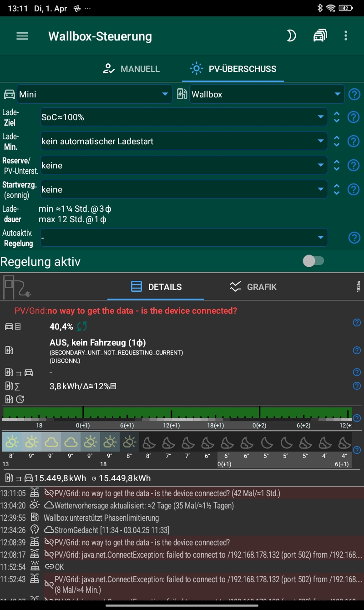Step the Reserve/PV-Unterst. value with arrows

pyautogui.click(x=337, y=165)
